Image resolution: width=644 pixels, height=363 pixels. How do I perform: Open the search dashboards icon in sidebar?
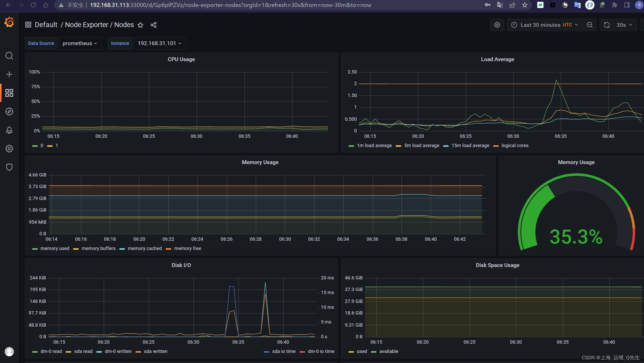click(x=9, y=56)
